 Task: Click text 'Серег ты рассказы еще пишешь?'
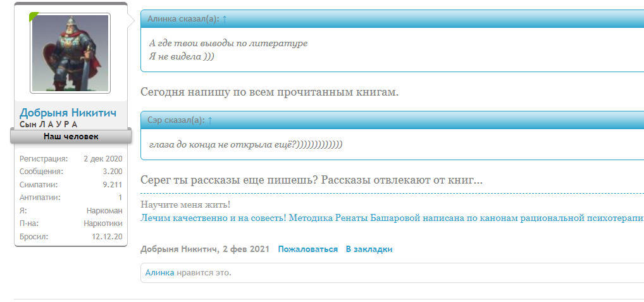tap(229, 180)
